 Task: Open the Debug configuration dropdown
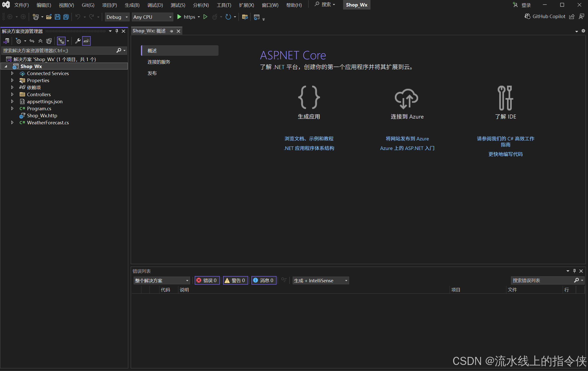coord(117,17)
